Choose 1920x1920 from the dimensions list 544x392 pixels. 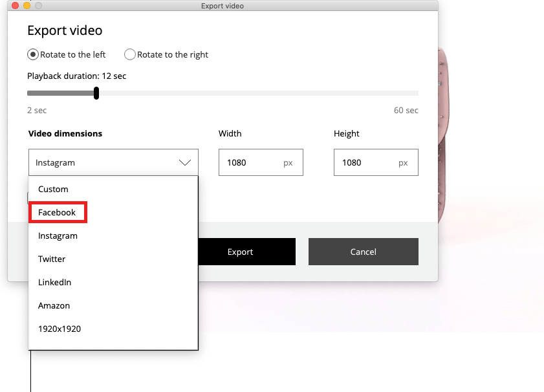[113, 329]
